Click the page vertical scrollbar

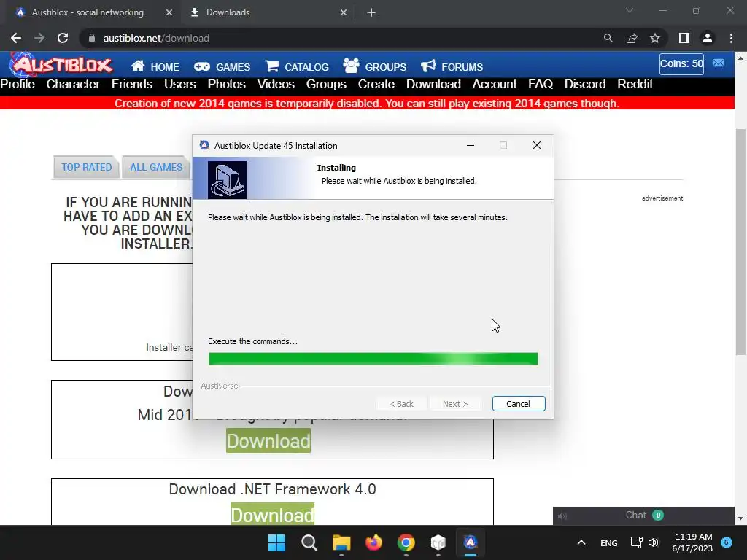point(740,242)
